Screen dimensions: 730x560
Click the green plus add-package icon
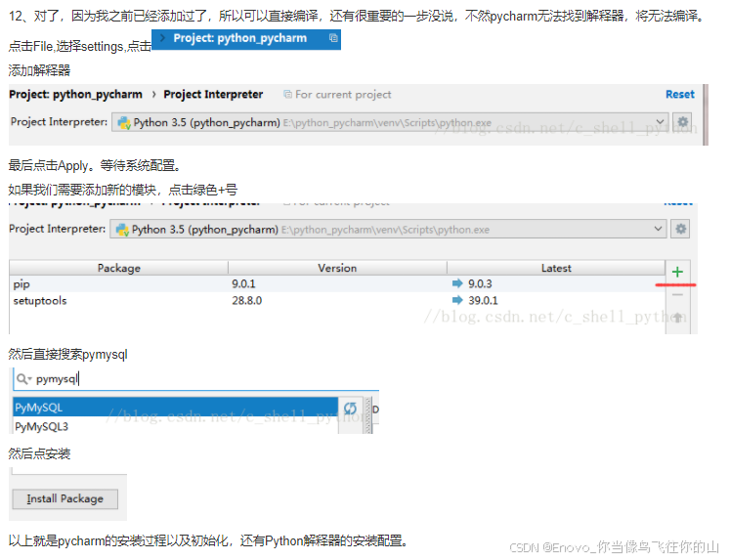click(x=677, y=272)
